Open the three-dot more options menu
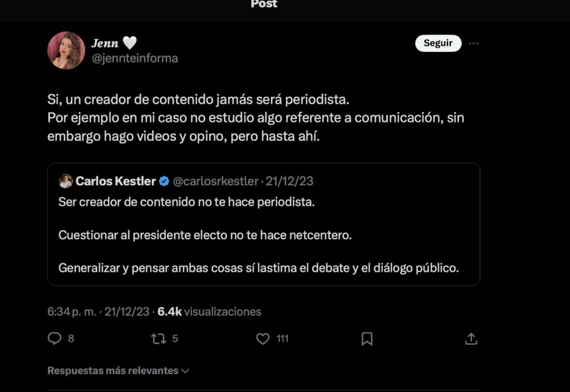Viewport: 570px width, 392px height. (474, 43)
